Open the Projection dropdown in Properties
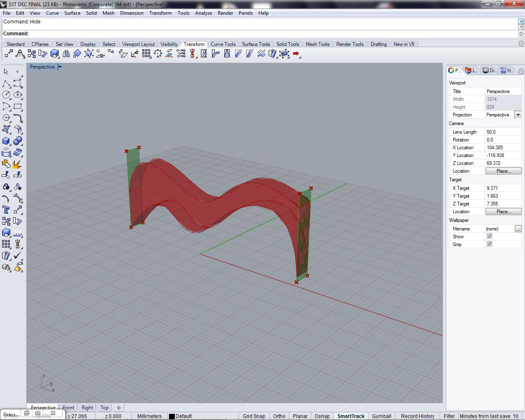The image size is (525, 420). coord(518,115)
